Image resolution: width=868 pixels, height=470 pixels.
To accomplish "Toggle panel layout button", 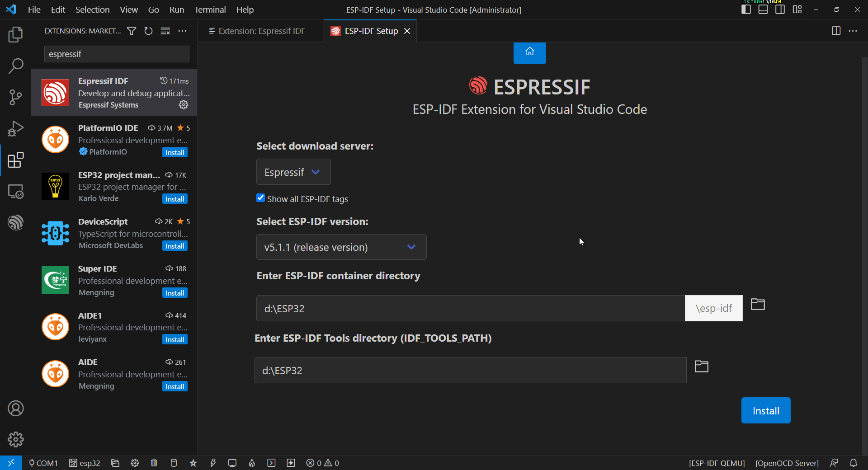I will click(x=763, y=9).
